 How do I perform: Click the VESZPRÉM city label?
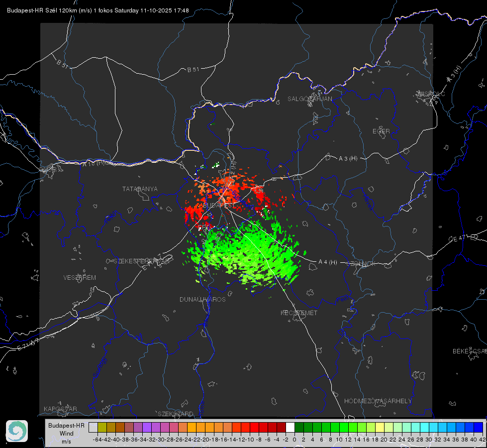tap(80, 277)
